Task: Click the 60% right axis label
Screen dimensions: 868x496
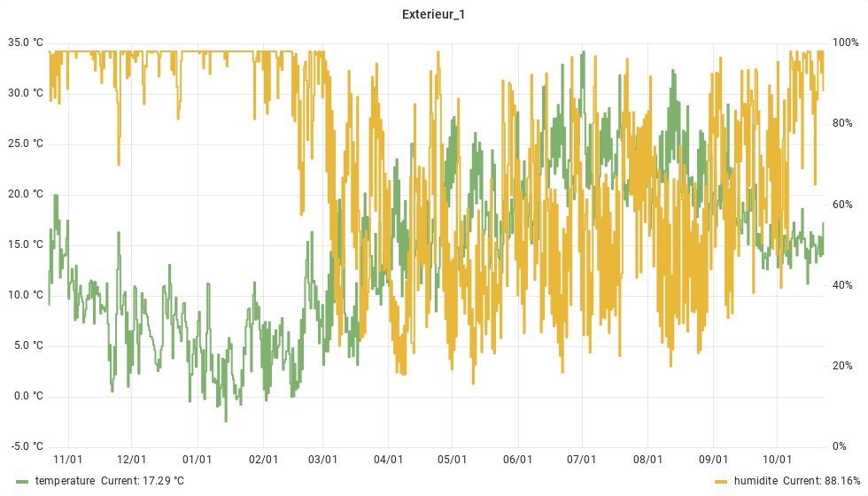Action: (844, 205)
